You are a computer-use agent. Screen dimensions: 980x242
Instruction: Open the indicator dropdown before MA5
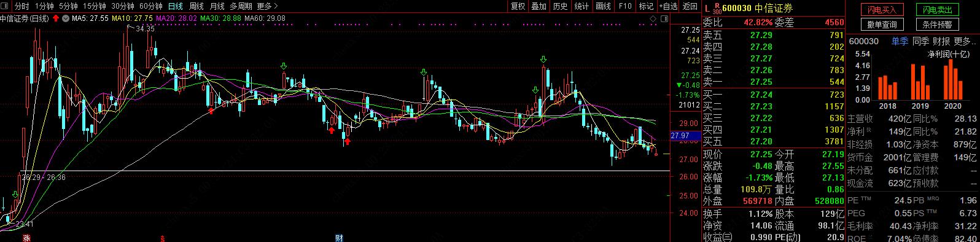click(66, 18)
